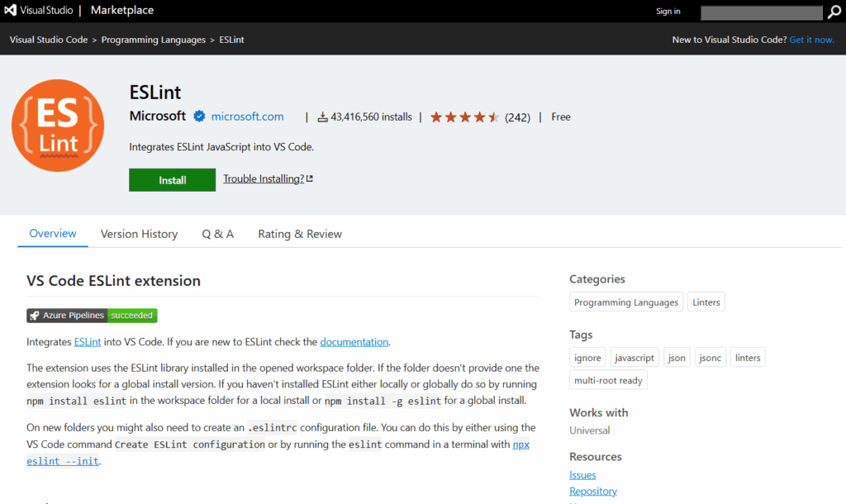Screen dimensions: 846x504
Task: Select the jsonc tag
Action: (x=710, y=358)
